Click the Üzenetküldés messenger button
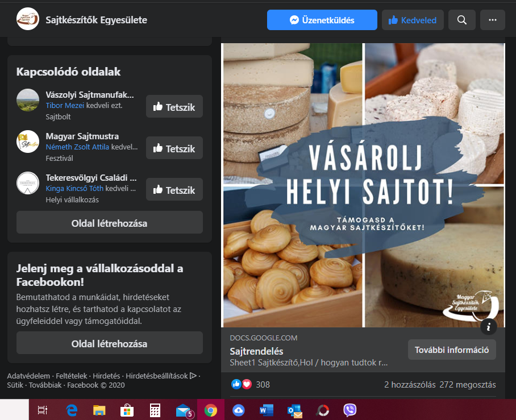 click(322, 20)
